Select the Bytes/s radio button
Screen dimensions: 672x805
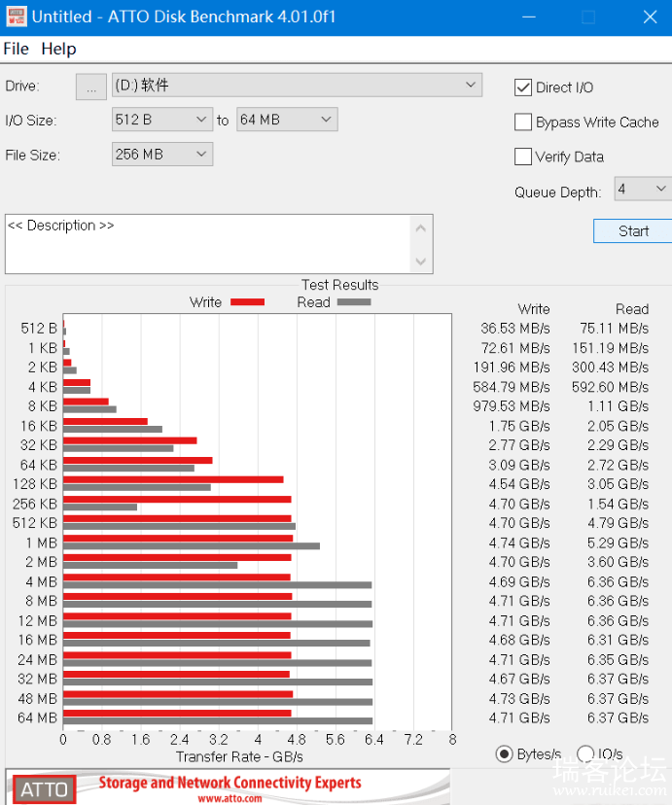(504, 753)
